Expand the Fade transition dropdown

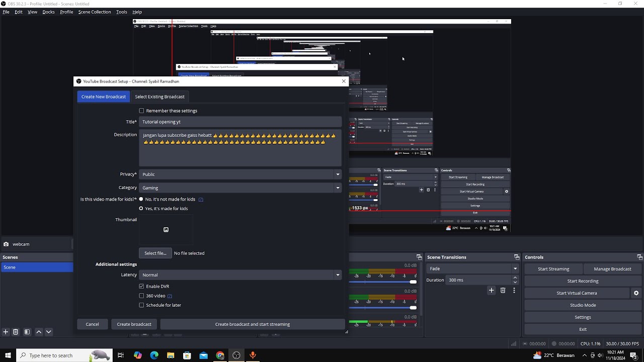pyautogui.click(x=473, y=268)
